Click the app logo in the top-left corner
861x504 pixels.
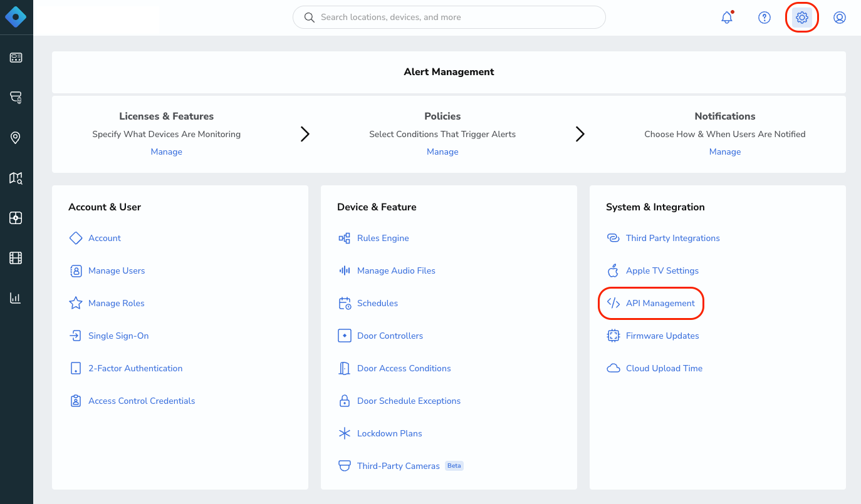pyautogui.click(x=16, y=17)
